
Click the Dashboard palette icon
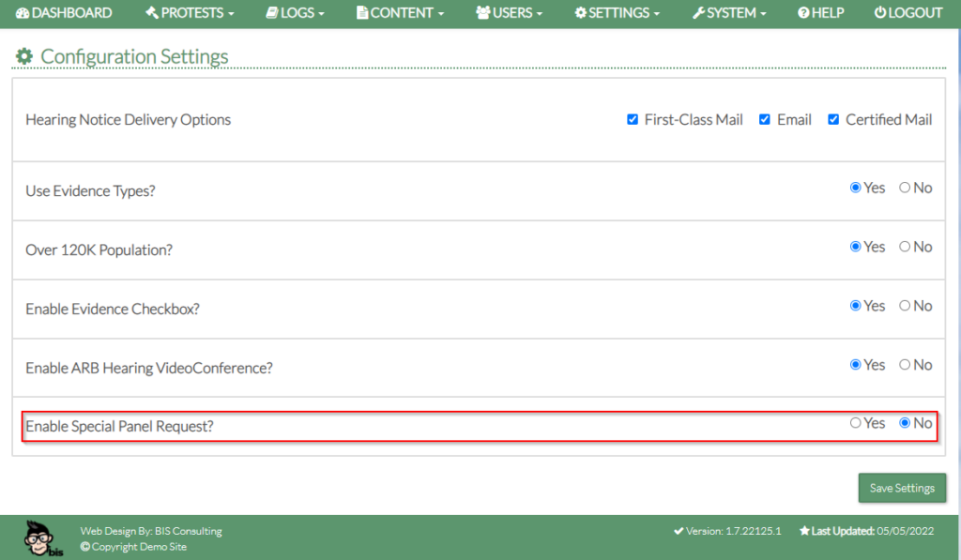pyautogui.click(x=23, y=13)
